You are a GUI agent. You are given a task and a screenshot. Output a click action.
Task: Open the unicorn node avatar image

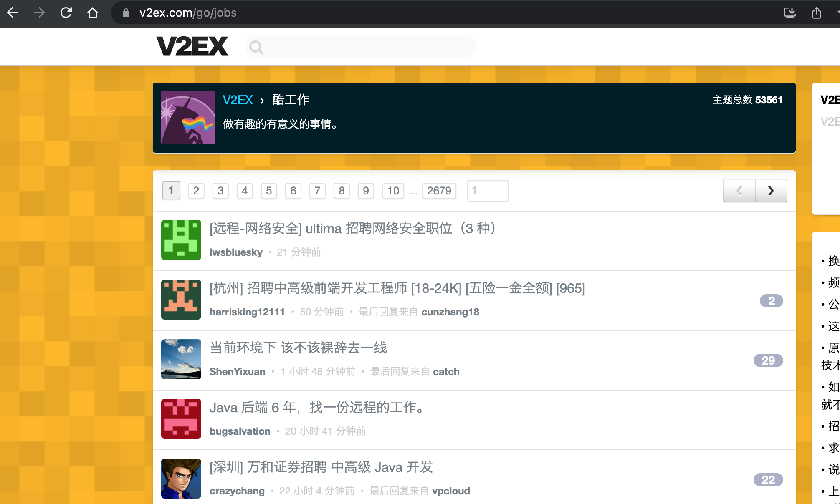click(x=188, y=118)
